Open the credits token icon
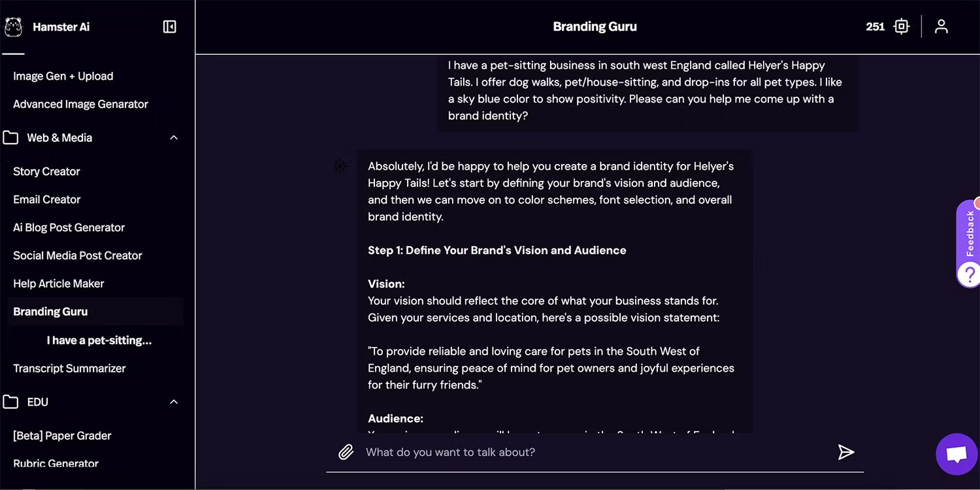Viewport: 980px width, 490px height. pyautogui.click(x=902, y=27)
